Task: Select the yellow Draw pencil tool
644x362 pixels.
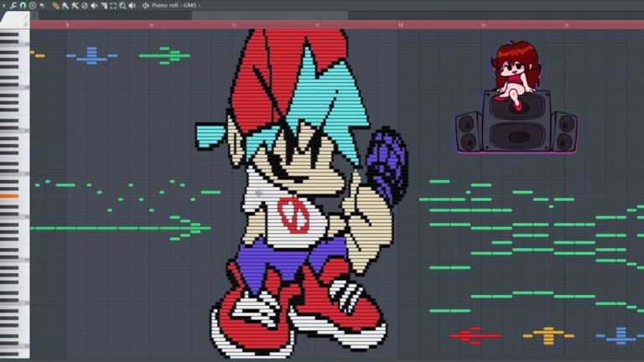Action: 56,5
